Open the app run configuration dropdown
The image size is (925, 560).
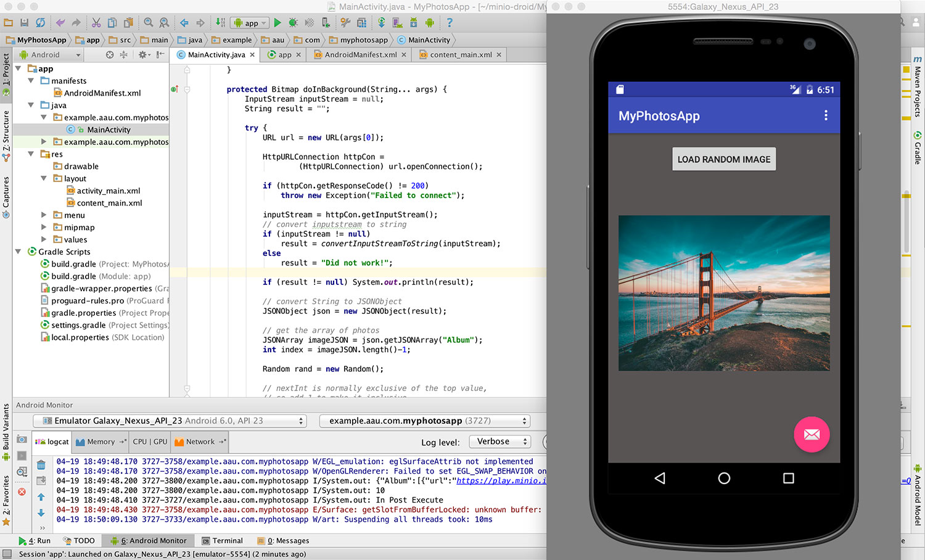[x=250, y=23]
